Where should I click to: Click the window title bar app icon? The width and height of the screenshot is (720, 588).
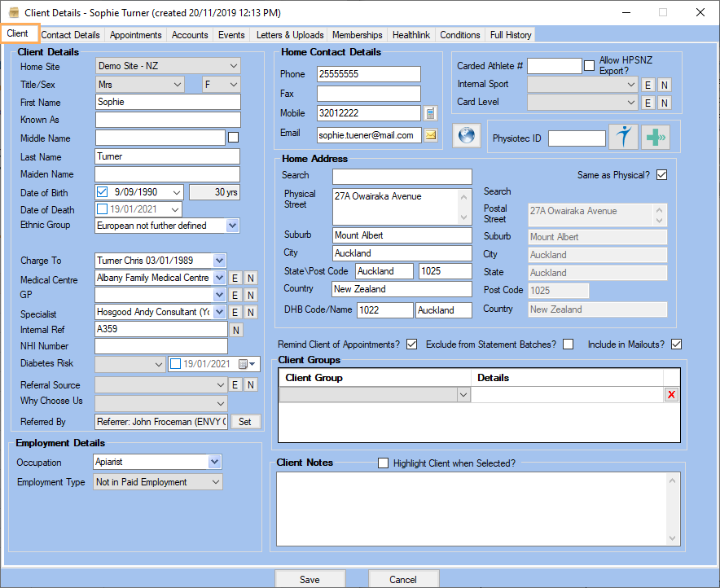coord(13,12)
